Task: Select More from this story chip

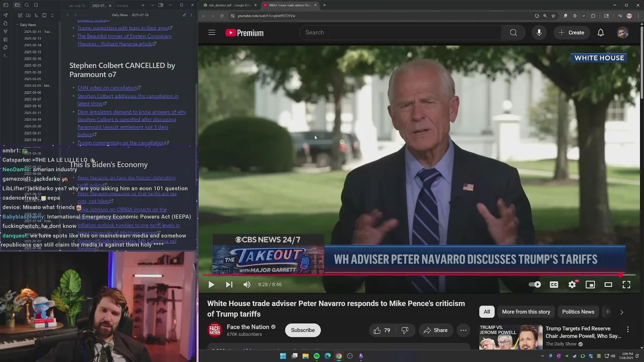Action: tap(526, 312)
